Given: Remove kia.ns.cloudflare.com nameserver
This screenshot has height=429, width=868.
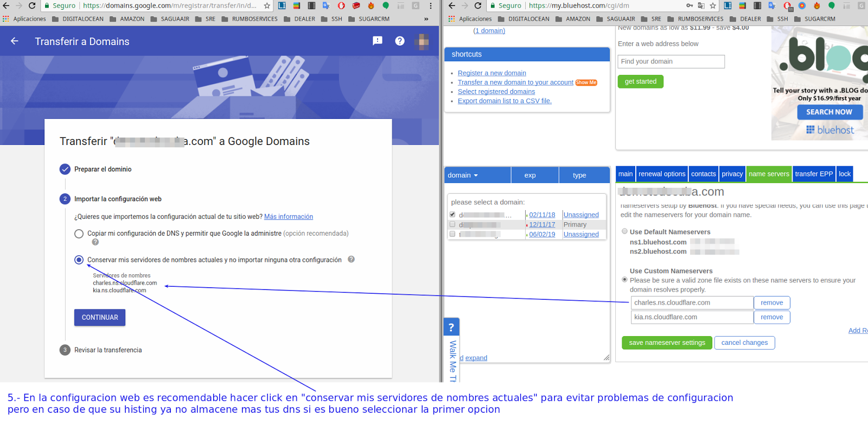Looking at the screenshot, I should pyautogui.click(x=771, y=317).
